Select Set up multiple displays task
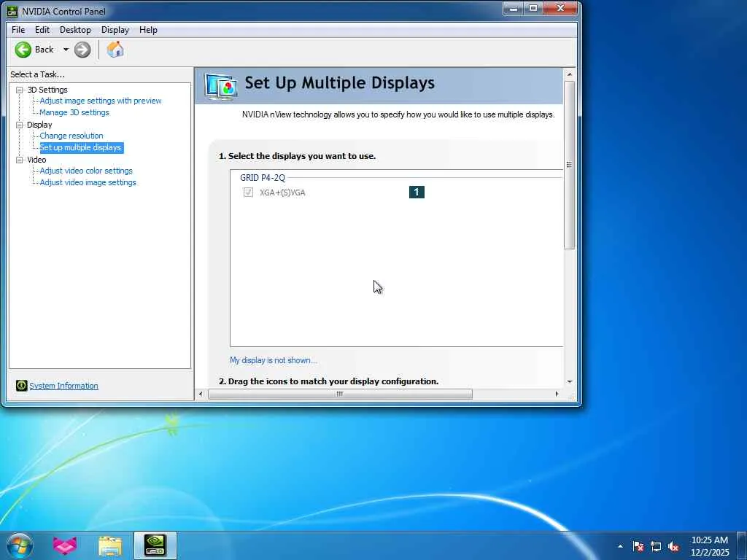The width and height of the screenshot is (747, 560). [x=80, y=147]
